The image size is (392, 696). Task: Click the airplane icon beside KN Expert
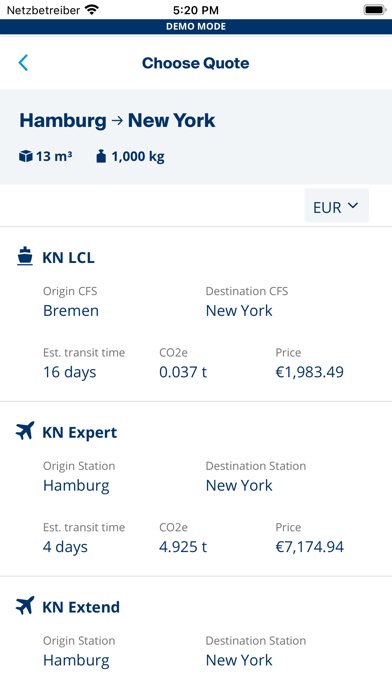(25, 431)
